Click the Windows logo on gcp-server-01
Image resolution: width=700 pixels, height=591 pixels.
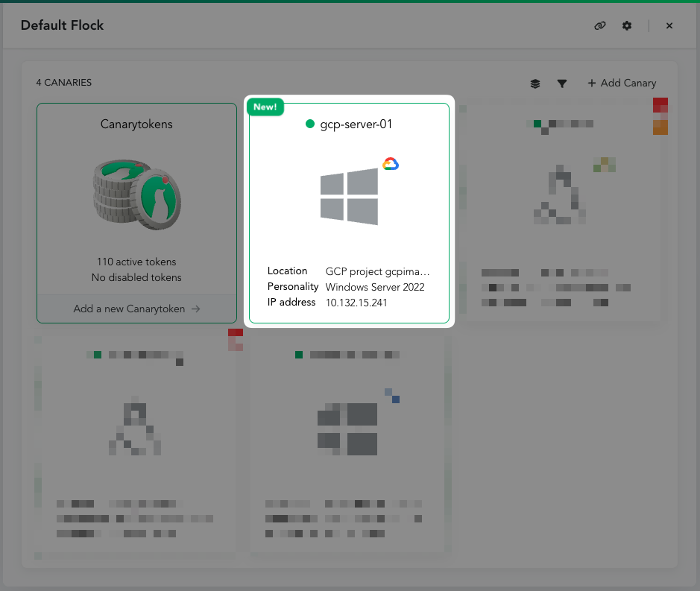pyautogui.click(x=349, y=196)
